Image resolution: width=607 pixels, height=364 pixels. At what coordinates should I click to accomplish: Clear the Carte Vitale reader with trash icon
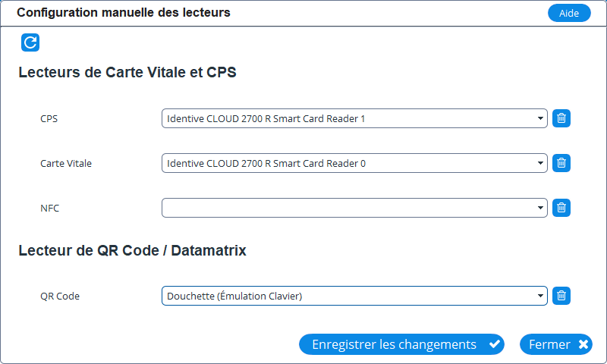(561, 163)
